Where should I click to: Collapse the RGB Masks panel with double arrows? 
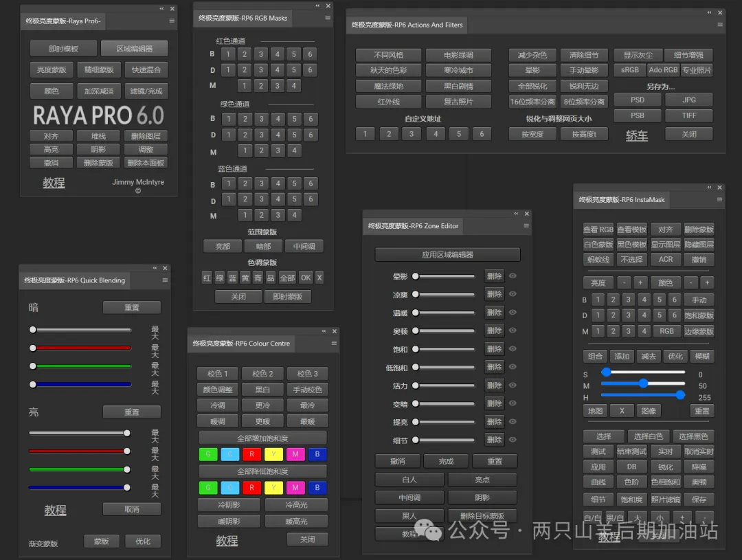tap(317, 5)
